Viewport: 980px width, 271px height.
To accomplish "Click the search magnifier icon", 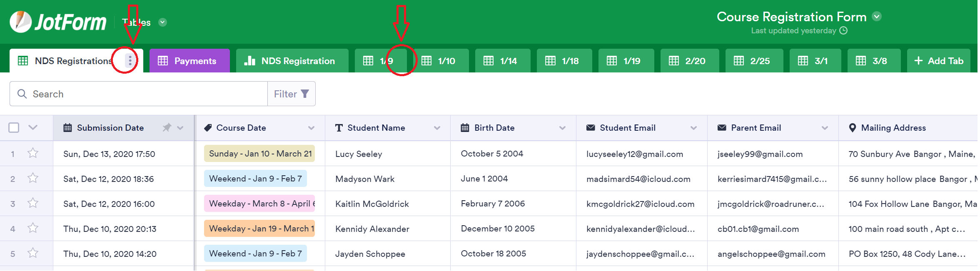I will coord(22,93).
